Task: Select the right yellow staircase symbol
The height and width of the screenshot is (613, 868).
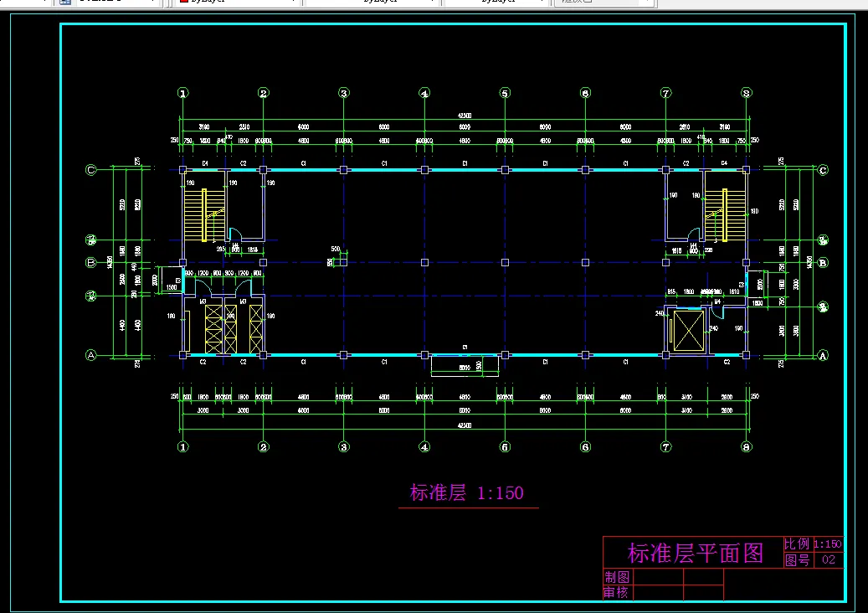Action: 725,215
